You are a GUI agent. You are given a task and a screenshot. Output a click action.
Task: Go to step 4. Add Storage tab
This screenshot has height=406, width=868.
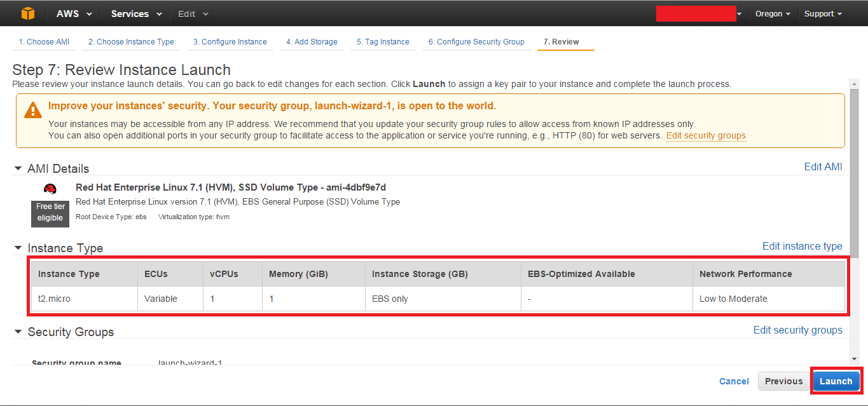pos(312,42)
